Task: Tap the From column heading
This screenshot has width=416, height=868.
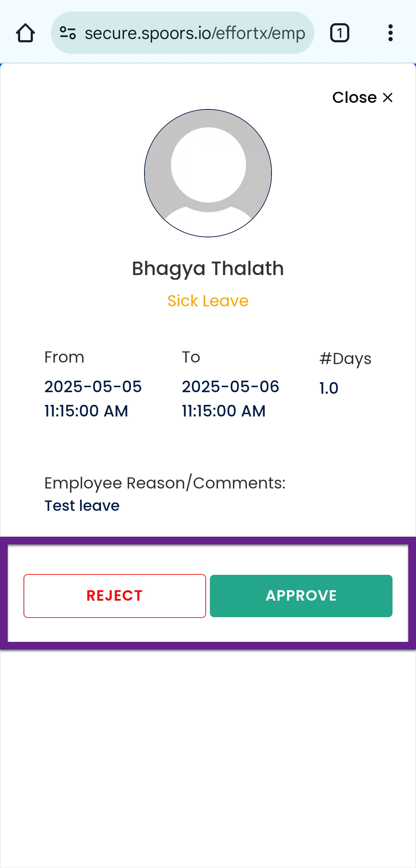Action: [x=64, y=358]
